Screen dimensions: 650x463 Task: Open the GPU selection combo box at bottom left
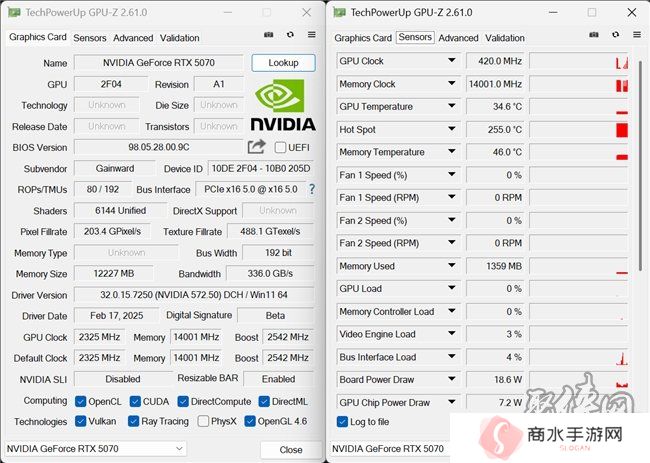coord(96,448)
